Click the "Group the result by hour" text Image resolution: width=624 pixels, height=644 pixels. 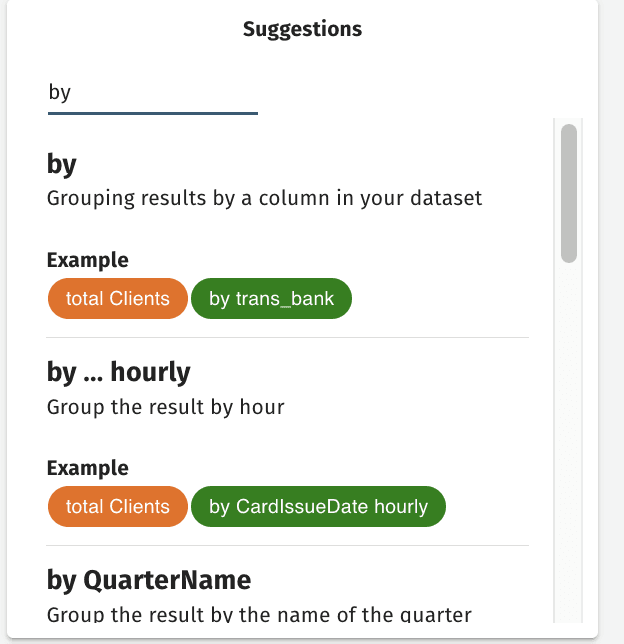coord(166,407)
